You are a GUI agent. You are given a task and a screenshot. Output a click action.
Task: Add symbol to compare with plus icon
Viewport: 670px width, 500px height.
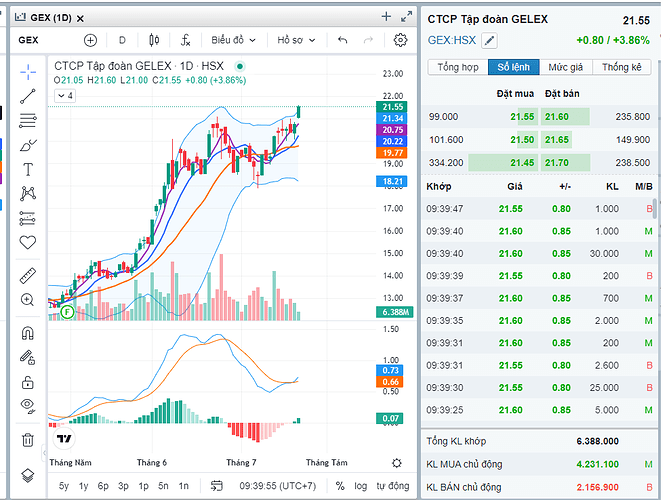click(90, 40)
